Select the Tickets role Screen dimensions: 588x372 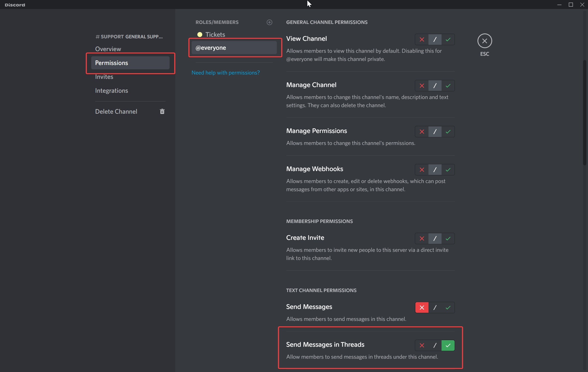[x=215, y=35]
